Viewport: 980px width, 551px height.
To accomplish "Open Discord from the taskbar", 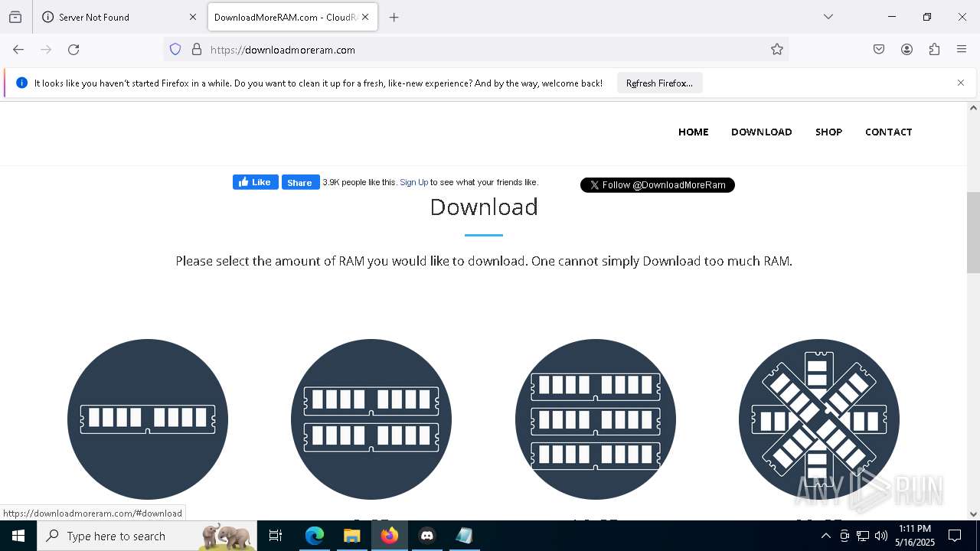I will pos(427,536).
